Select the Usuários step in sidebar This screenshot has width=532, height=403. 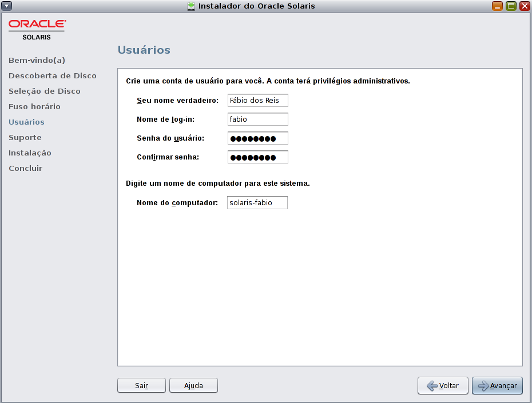pos(26,122)
